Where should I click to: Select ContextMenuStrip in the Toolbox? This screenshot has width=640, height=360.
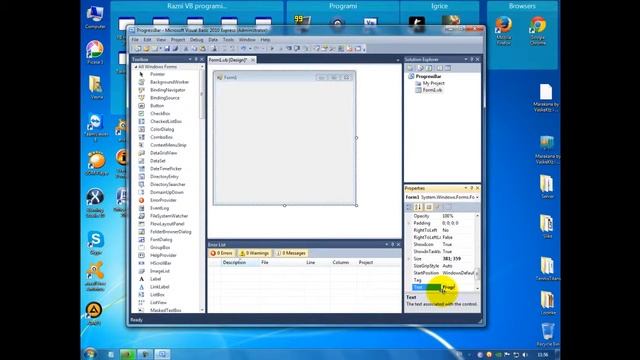tap(168, 145)
